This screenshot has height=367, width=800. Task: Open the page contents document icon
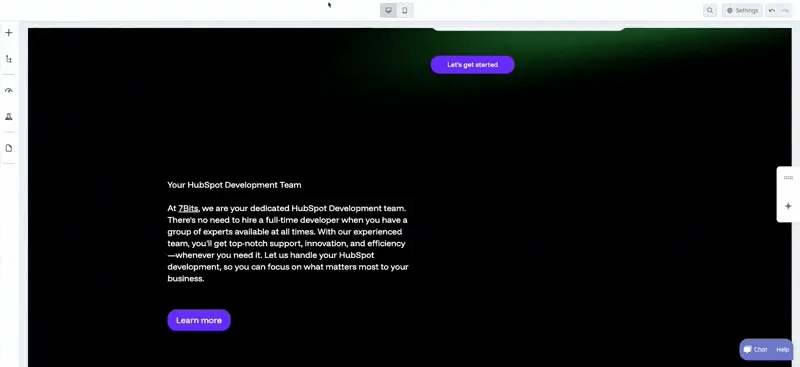(9, 148)
